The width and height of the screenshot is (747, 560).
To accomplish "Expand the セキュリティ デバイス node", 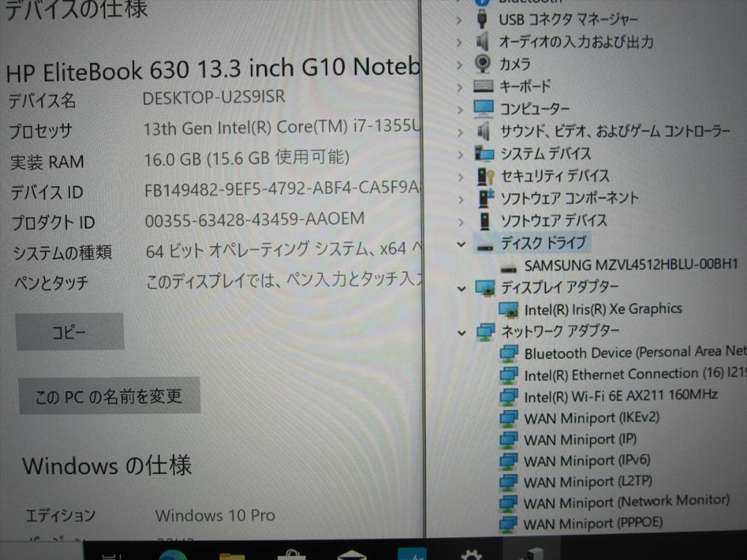I will point(460,177).
